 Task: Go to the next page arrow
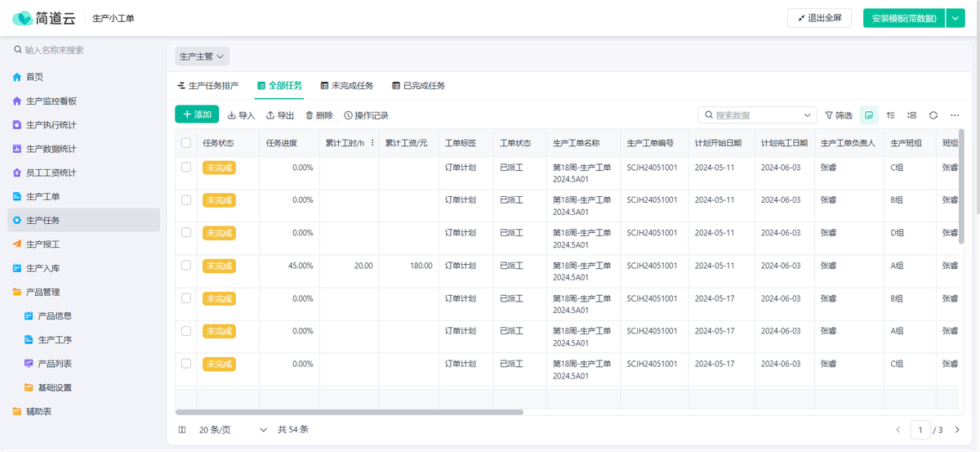point(957,430)
